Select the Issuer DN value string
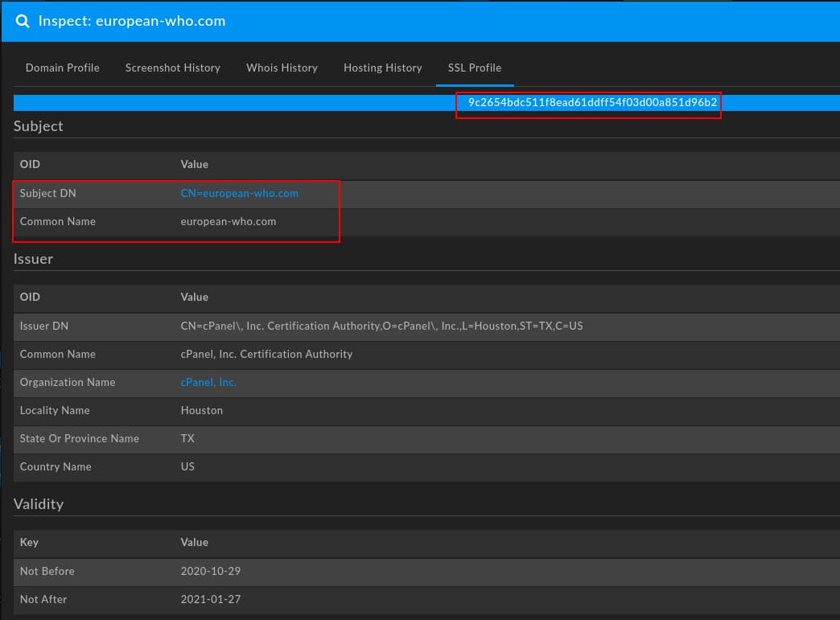Viewport: 840px width, 620px height. click(x=381, y=326)
